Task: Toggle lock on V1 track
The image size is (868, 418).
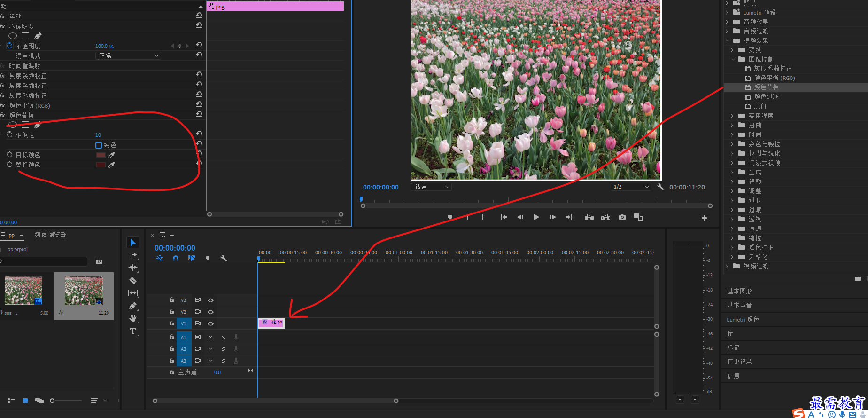Action: 172,323
